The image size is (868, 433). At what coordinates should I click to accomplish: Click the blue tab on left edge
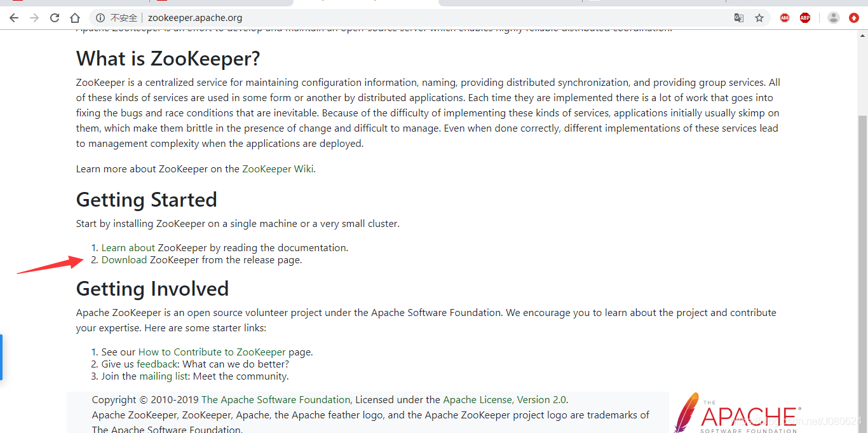coord(1,357)
